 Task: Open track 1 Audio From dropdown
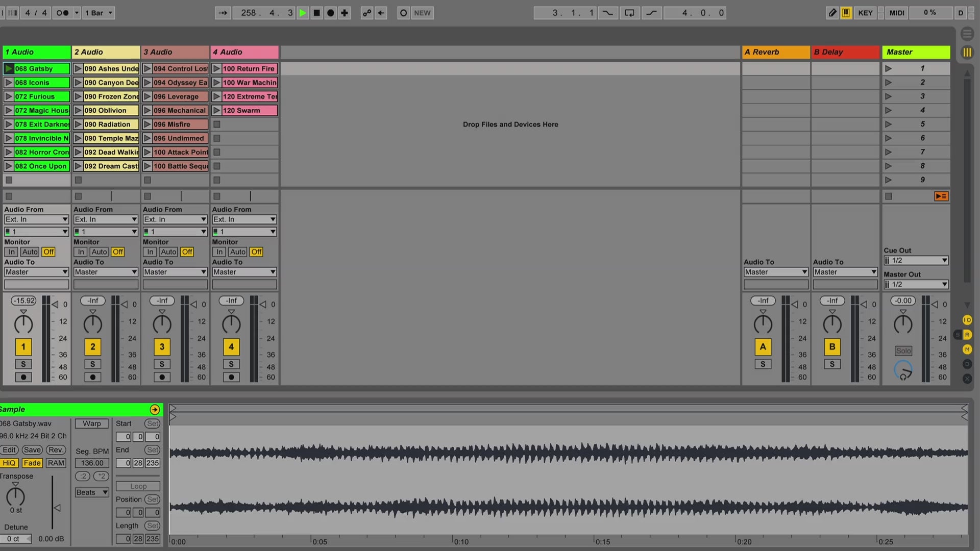click(x=36, y=219)
